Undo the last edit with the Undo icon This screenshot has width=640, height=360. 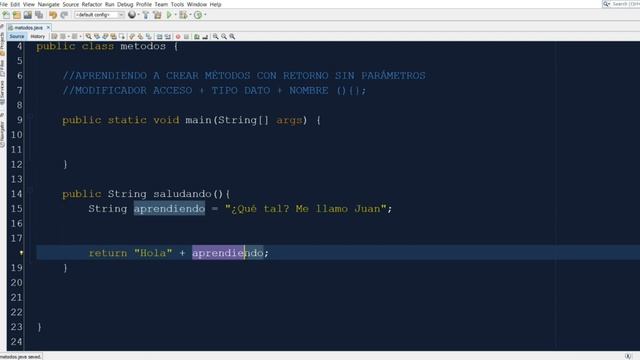click(x=53, y=15)
